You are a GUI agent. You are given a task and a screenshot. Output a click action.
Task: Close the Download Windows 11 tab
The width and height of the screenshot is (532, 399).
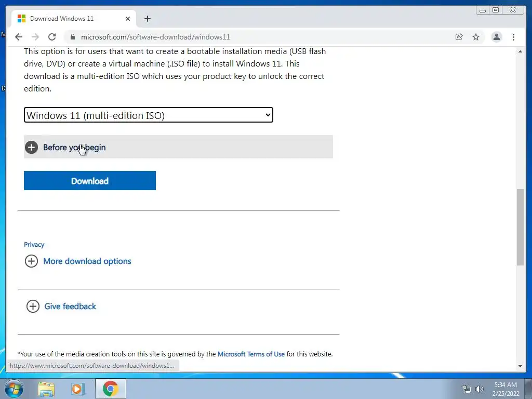coord(128,19)
